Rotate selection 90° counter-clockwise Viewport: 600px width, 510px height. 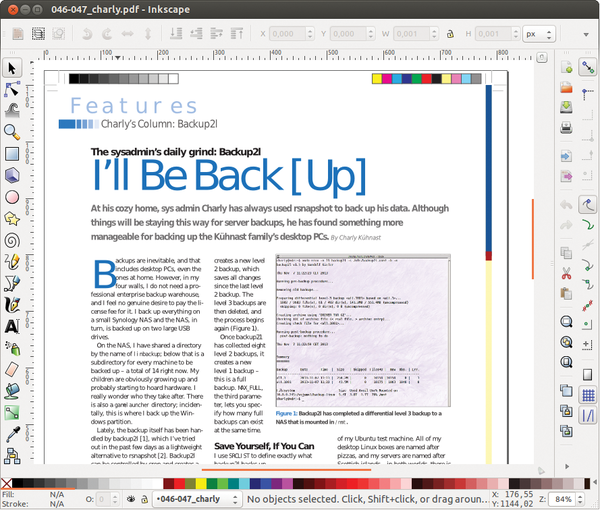point(87,34)
